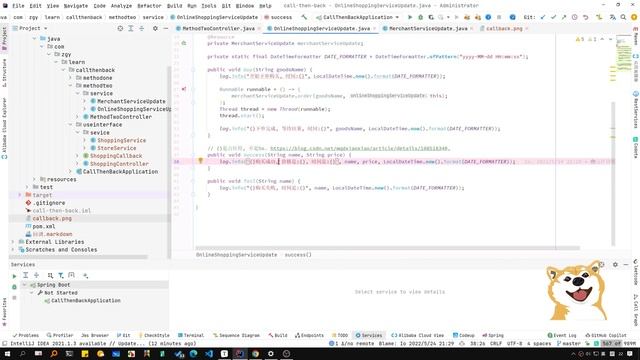The image size is (640, 360).
Task: Open the Navigate menu
Action: click(x=76, y=6)
